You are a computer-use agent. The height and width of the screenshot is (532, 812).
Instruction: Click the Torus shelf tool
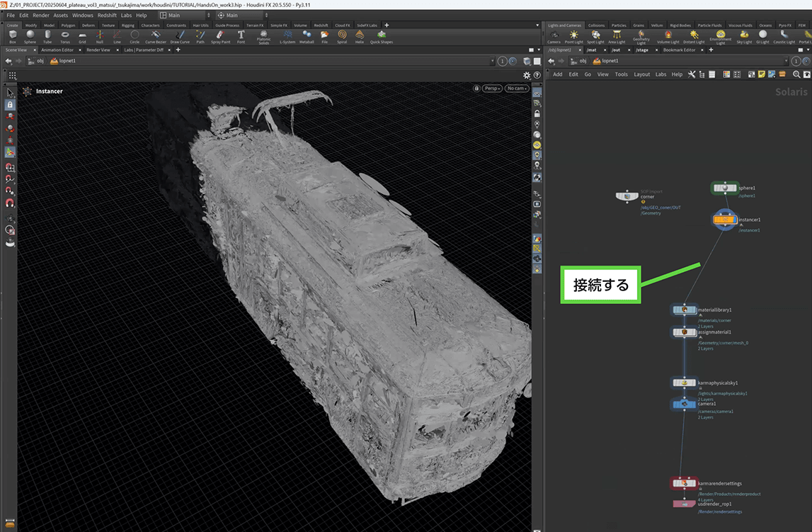click(65, 36)
